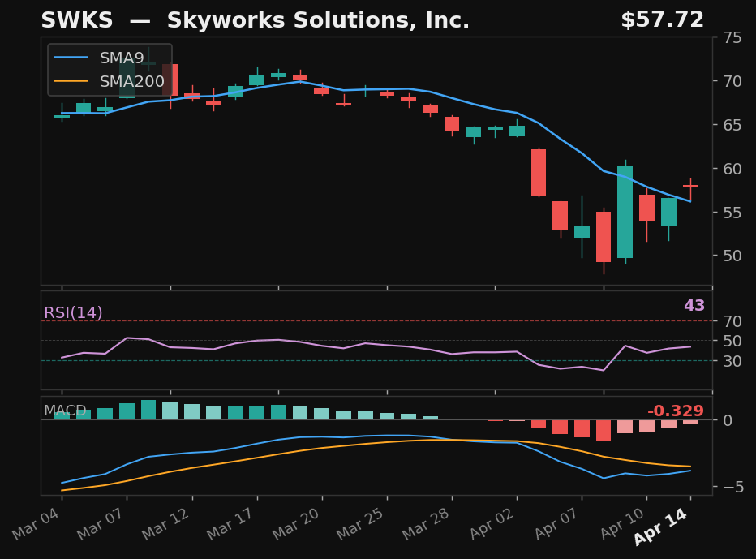The width and height of the screenshot is (756, 559).
Task: Click the 55 price axis label
Action: click(x=732, y=213)
